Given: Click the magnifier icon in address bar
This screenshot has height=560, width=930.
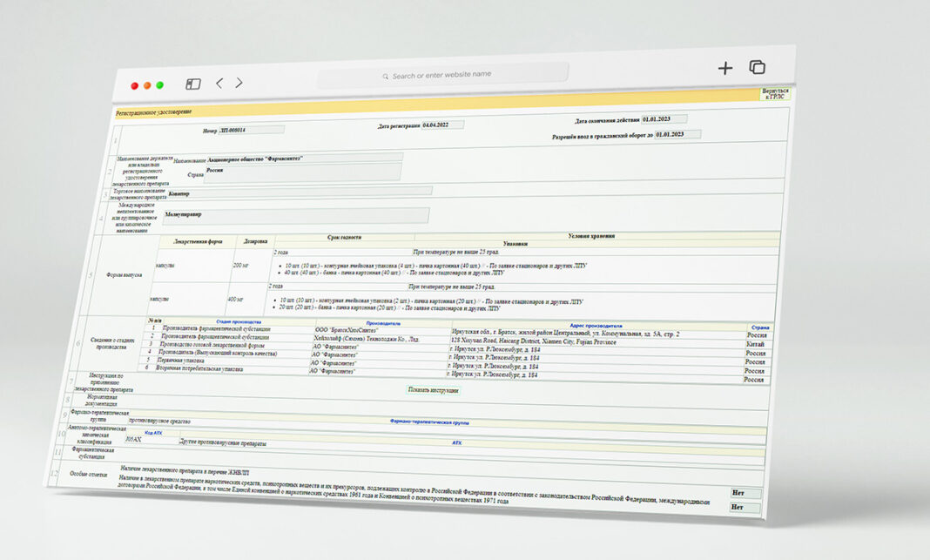Looking at the screenshot, I should [386, 77].
